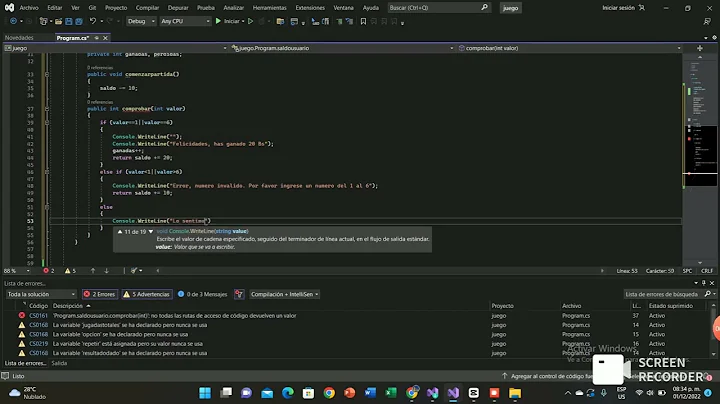Close the Program.cs tab

pos(105,38)
